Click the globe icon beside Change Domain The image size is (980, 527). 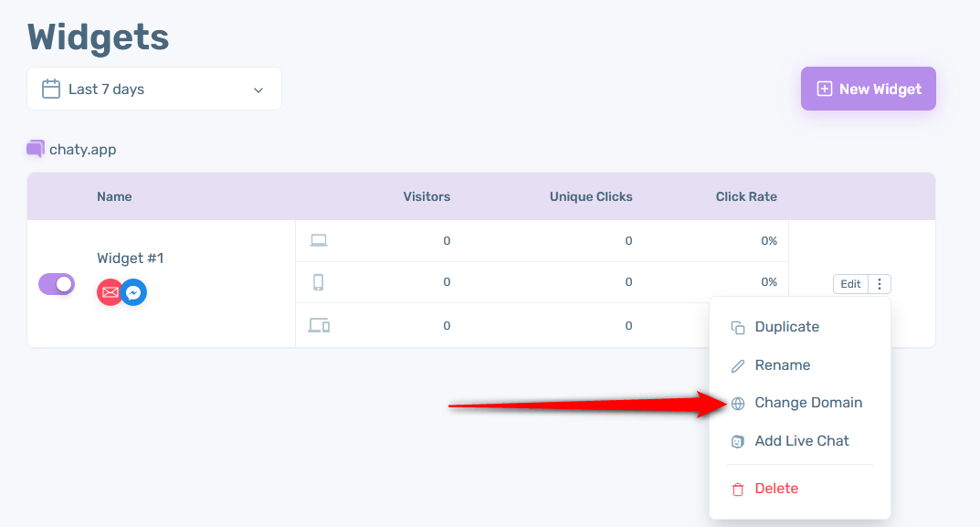737,403
